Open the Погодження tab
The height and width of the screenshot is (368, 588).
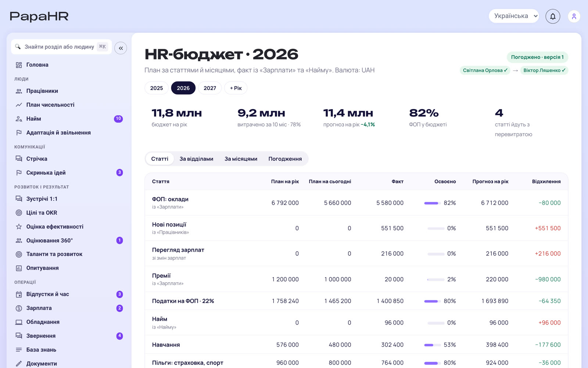[285, 159]
